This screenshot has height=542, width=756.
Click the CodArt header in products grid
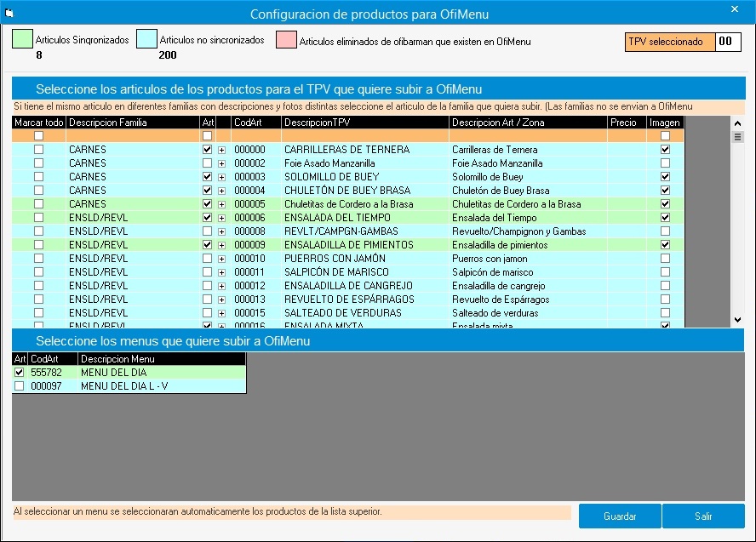pos(256,123)
